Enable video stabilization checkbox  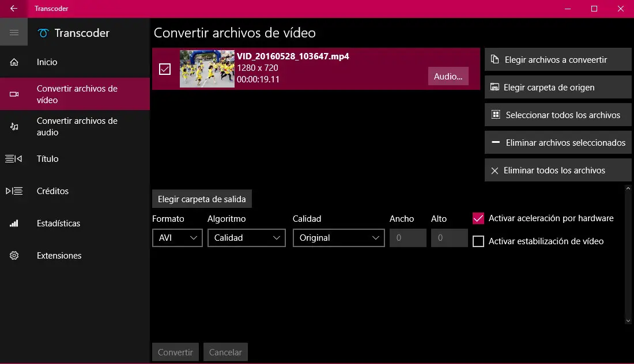click(478, 241)
